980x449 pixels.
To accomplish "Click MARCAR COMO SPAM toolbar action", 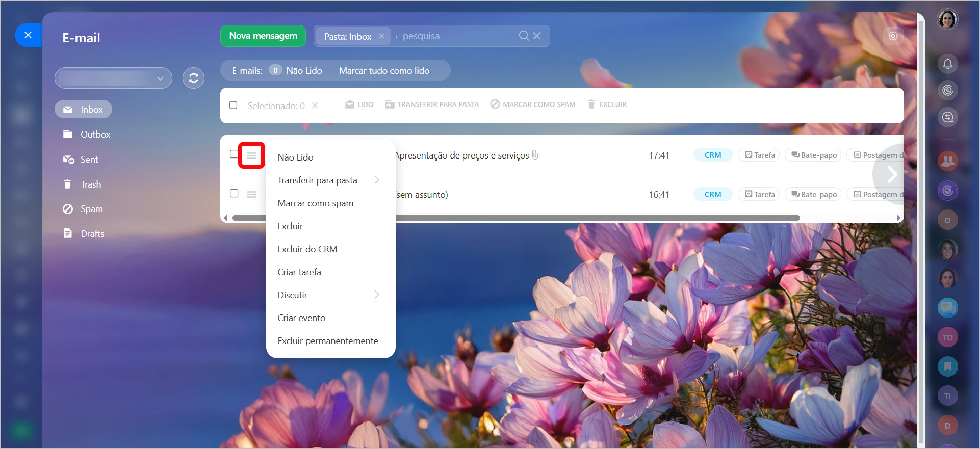I will (x=533, y=104).
